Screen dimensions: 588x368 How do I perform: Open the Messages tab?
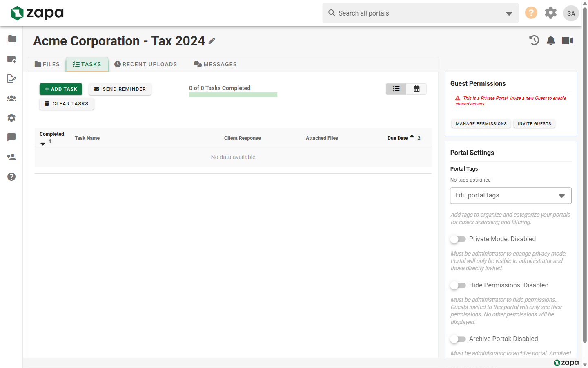(215, 64)
